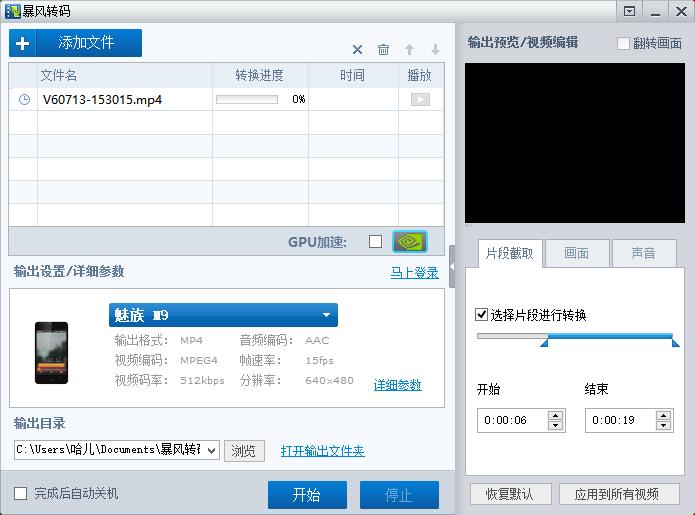Viewport: 695px width, 515px height.
Task: Click the 浏览 browse button
Action: (x=244, y=451)
